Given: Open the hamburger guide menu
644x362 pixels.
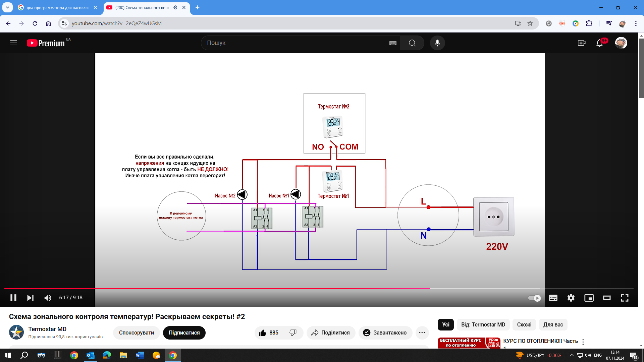Looking at the screenshot, I should coord(13,43).
